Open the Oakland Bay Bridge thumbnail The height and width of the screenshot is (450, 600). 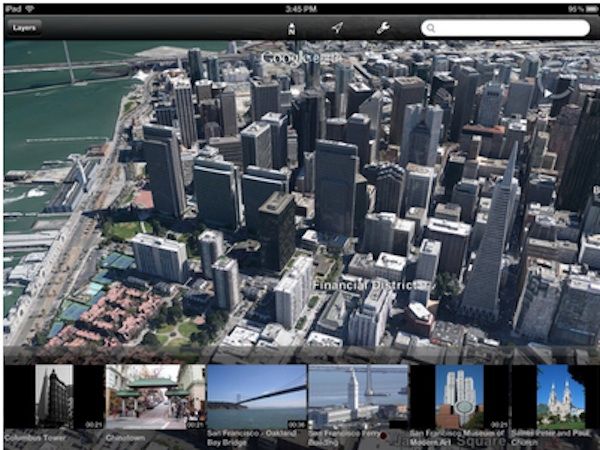[256, 397]
